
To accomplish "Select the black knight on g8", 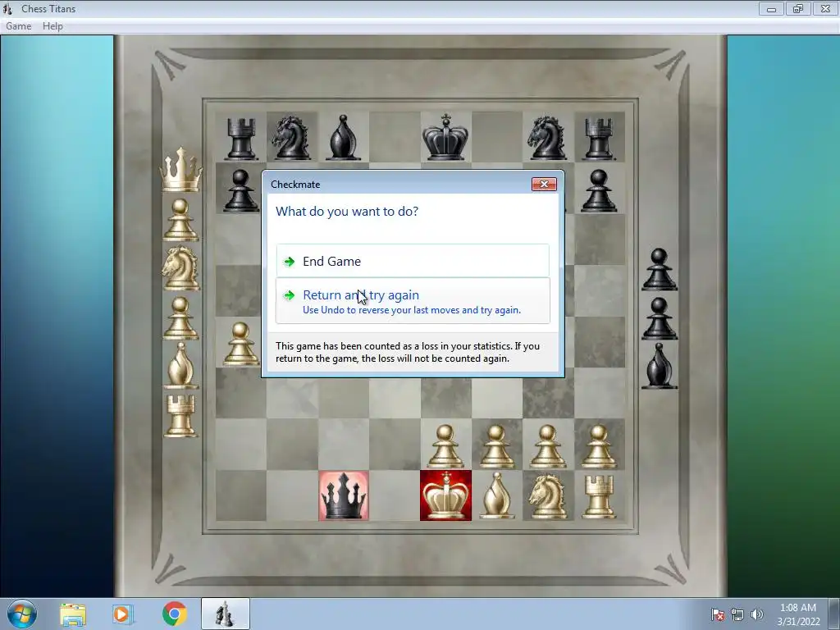I will (x=547, y=138).
